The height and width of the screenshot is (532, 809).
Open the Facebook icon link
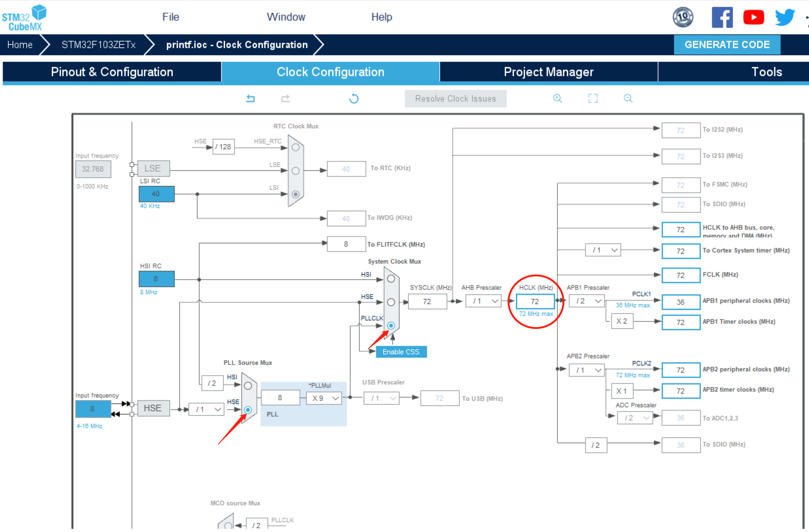click(722, 17)
